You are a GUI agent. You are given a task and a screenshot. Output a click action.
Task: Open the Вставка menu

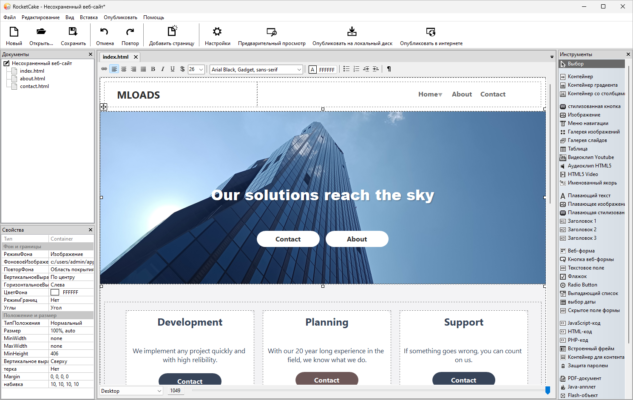pyautogui.click(x=89, y=17)
